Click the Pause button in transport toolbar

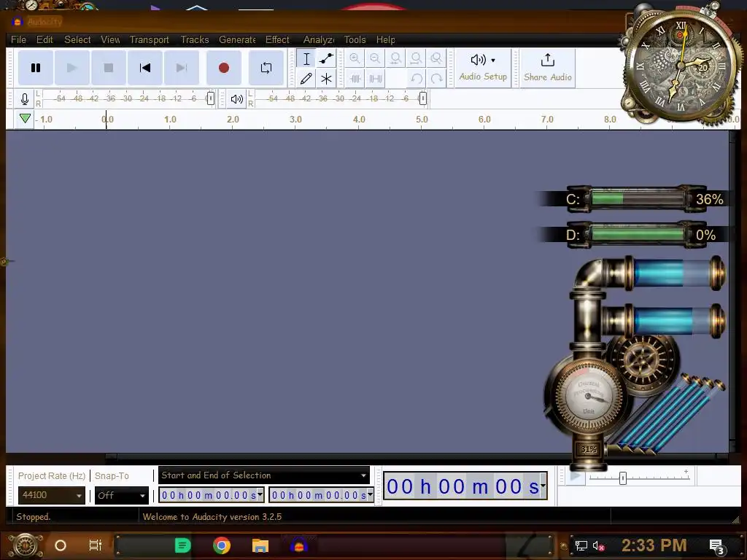point(36,68)
